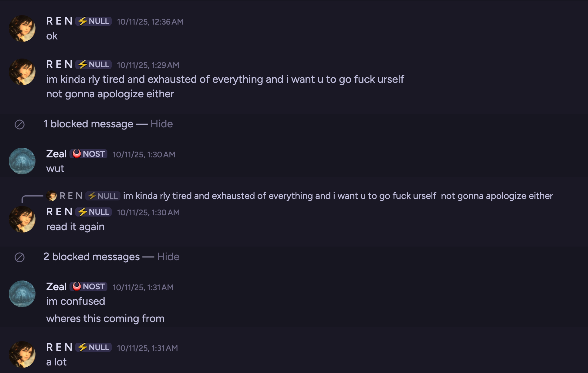Click R E N's avatar beside the "ok" message
The height and width of the screenshot is (373, 588).
(22, 28)
